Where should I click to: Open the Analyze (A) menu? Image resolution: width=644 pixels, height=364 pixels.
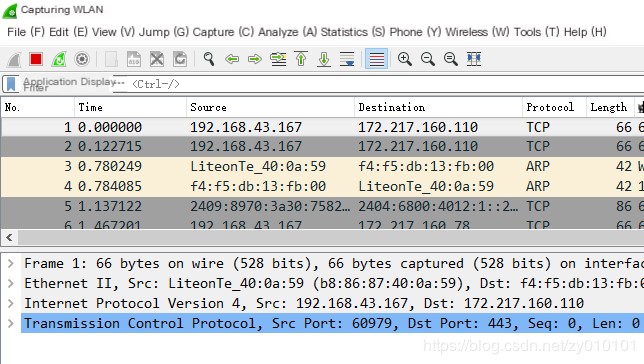(288, 32)
